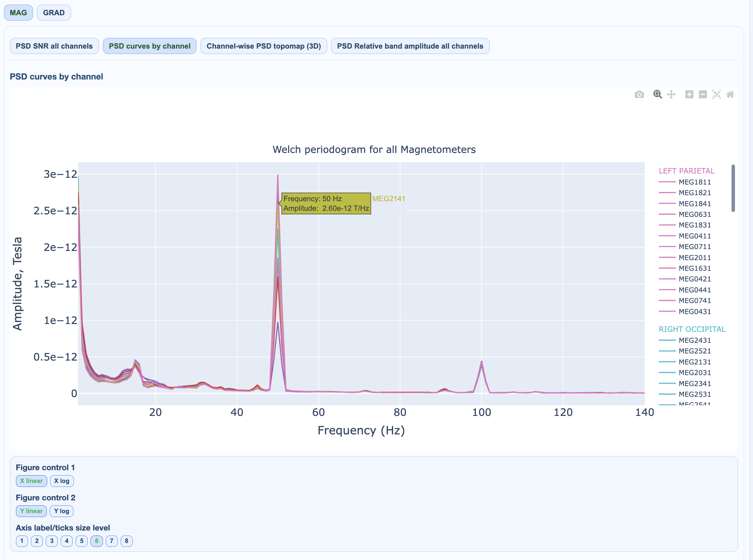Viewport: 753px width, 560px height.
Task: Open PSD SNR all channels tab
Action: pos(54,46)
